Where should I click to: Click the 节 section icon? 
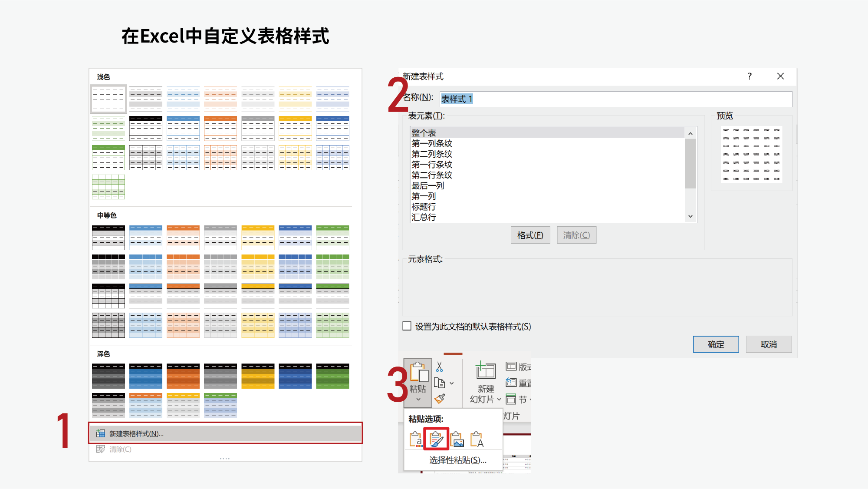[511, 399]
